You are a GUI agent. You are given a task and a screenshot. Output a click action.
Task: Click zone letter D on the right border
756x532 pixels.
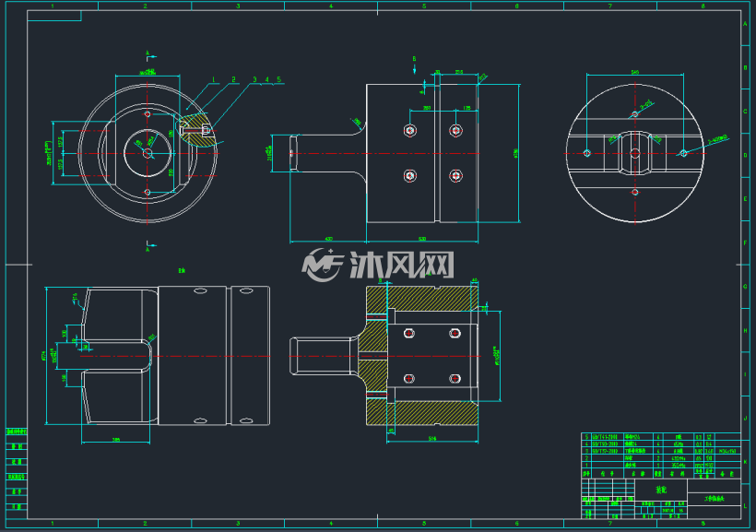(745, 155)
